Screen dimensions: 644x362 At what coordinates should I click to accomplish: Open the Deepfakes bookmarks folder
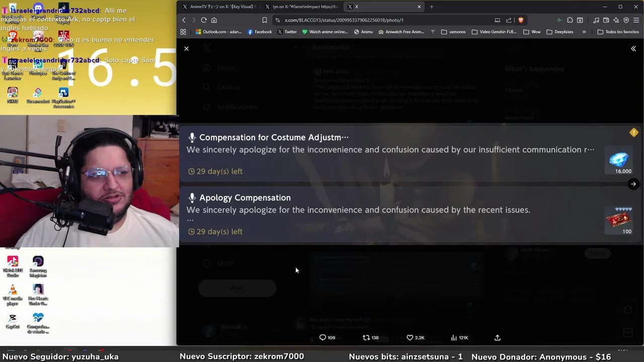[x=560, y=32]
